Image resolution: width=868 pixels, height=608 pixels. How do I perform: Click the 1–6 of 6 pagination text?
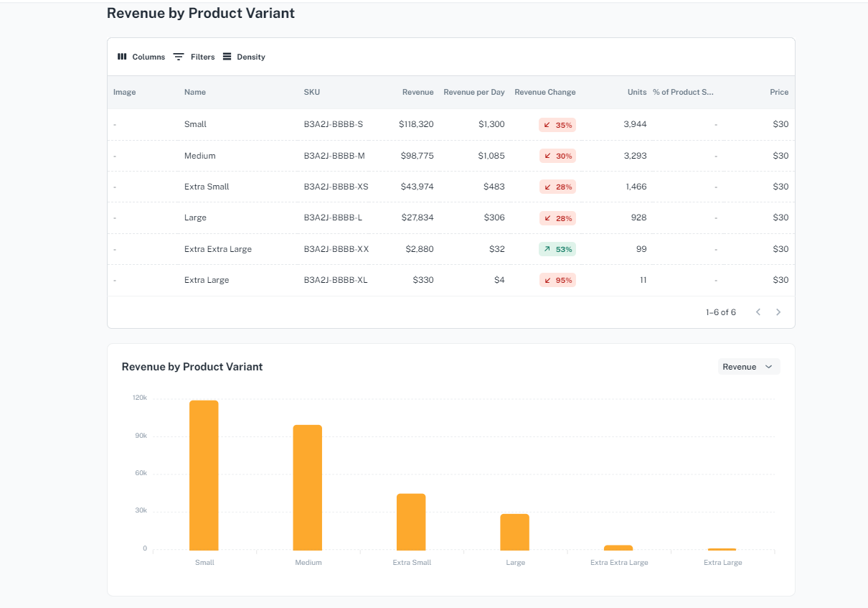click(721, 312)
